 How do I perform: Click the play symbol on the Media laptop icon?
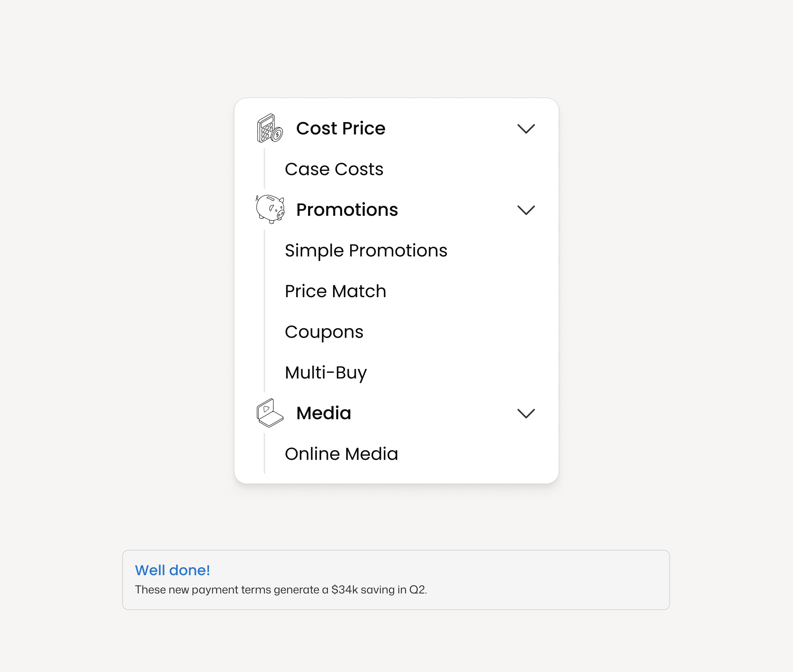click(x=265, y=409)
